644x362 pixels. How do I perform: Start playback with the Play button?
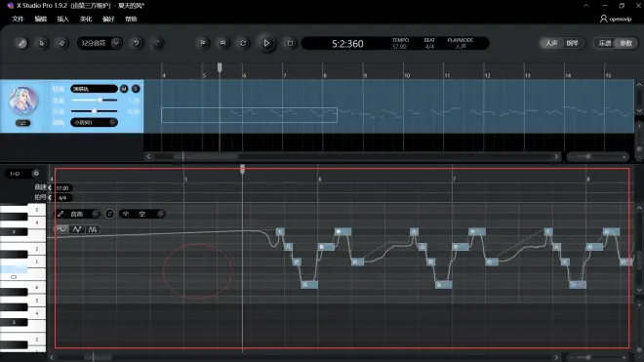(266, 43)
